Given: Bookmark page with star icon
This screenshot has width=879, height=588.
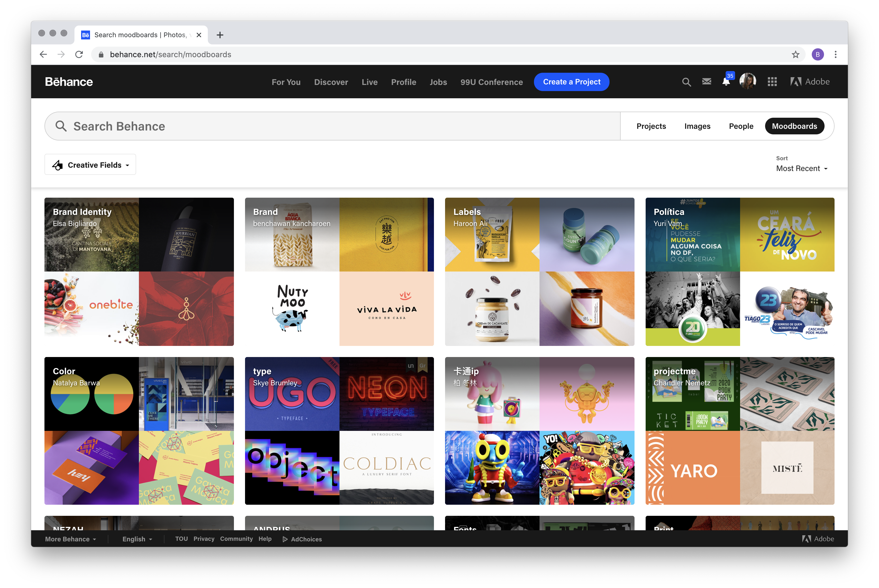Looking at the screenshot, I should click(795, 54).
